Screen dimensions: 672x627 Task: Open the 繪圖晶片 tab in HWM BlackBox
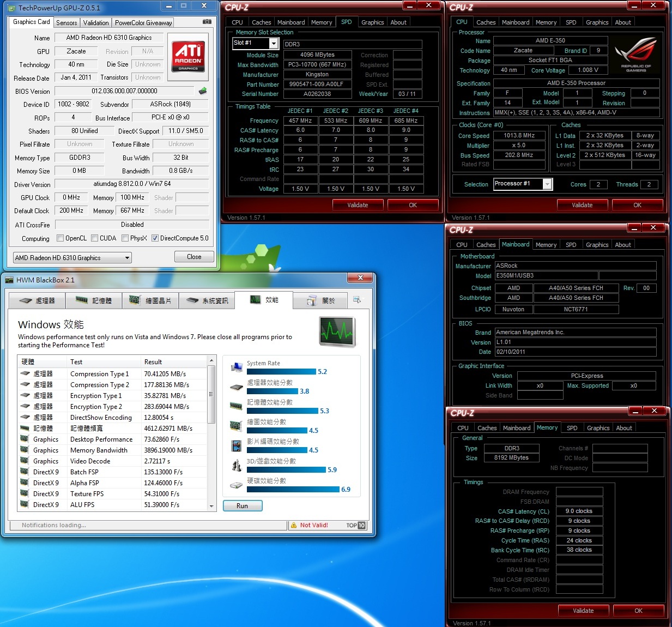[150, 300]
